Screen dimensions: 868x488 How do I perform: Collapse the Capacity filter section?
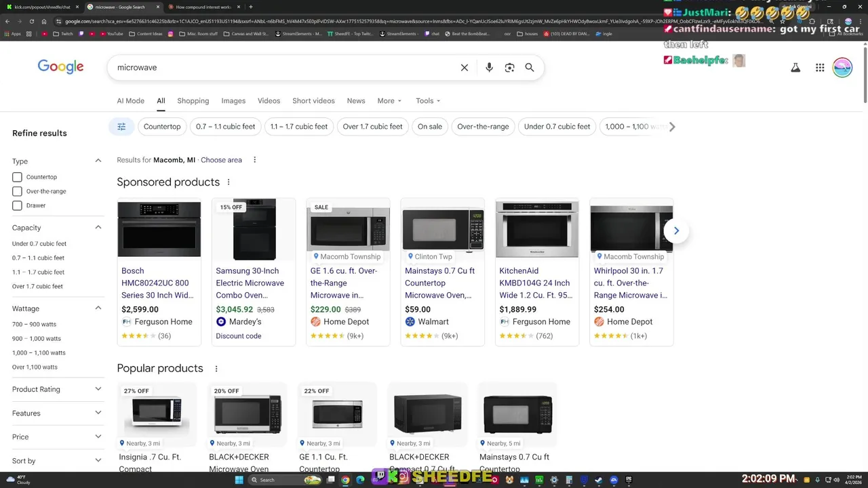(x=98, y=227)
